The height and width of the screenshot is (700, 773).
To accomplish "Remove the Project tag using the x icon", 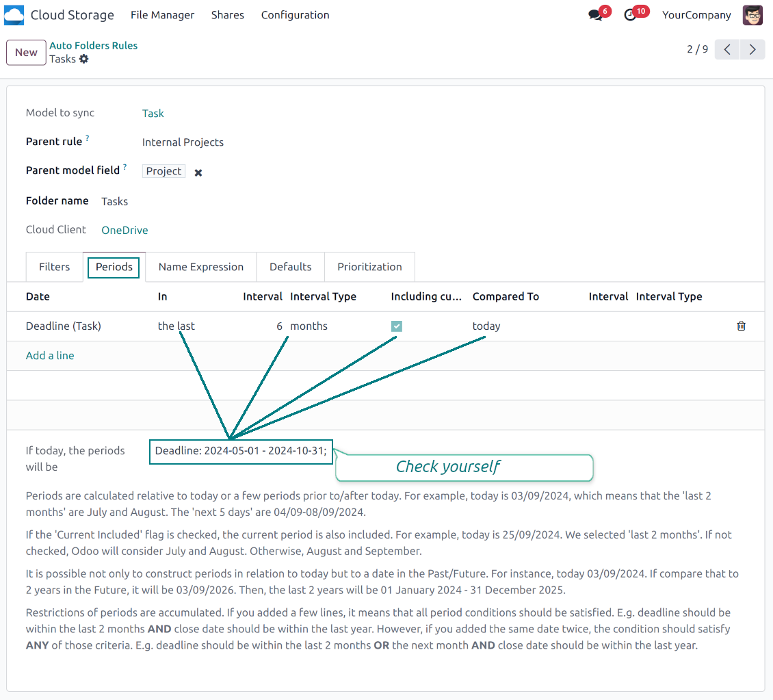I will click(x=198, y=172).
